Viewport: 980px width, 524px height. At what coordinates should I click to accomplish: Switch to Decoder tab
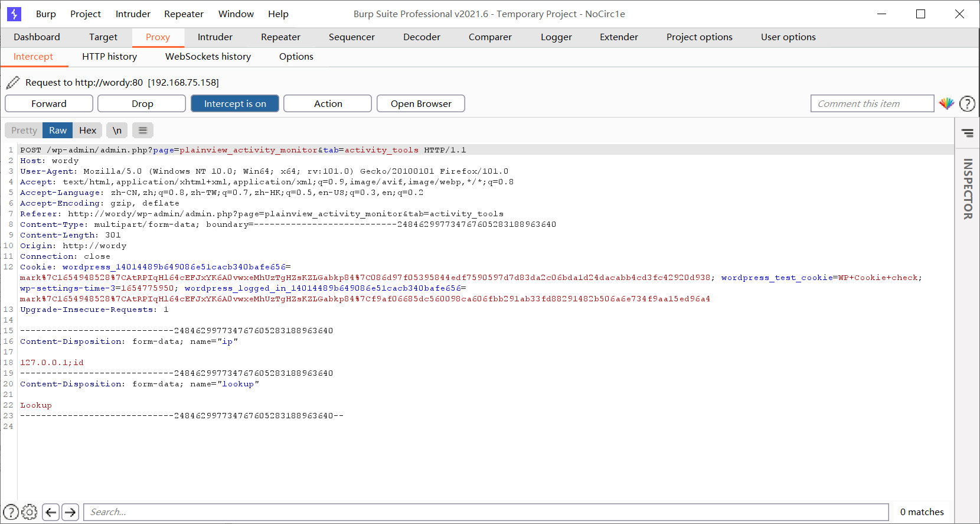422,37
